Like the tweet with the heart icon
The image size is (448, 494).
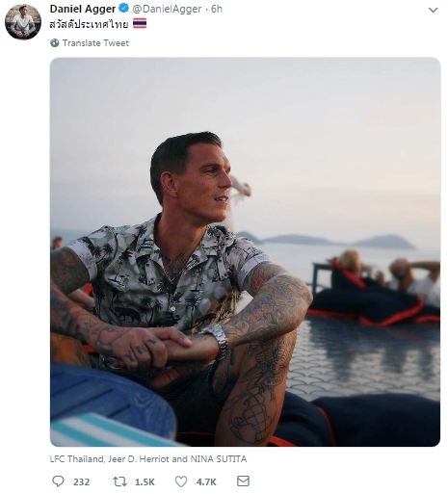coord(181,481)
